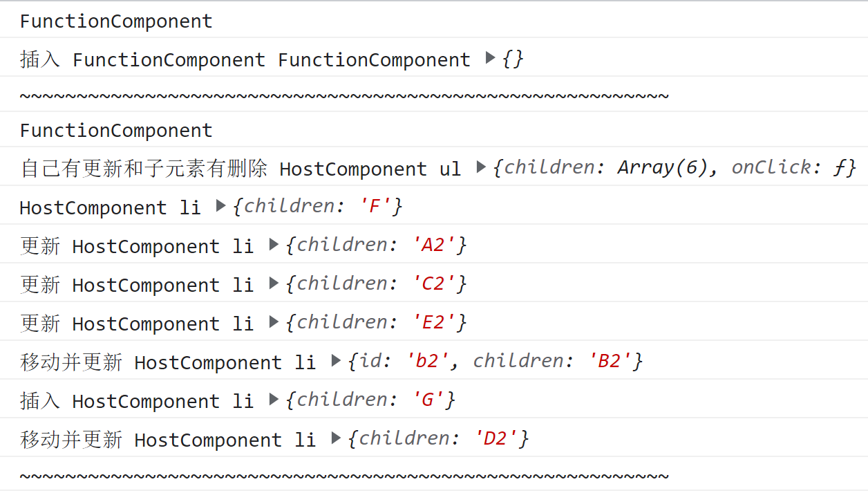Image resolution: width=868 pixels, height=493 pixels.
Task: Click the first tilde separator line
Action: click(344, 95)
